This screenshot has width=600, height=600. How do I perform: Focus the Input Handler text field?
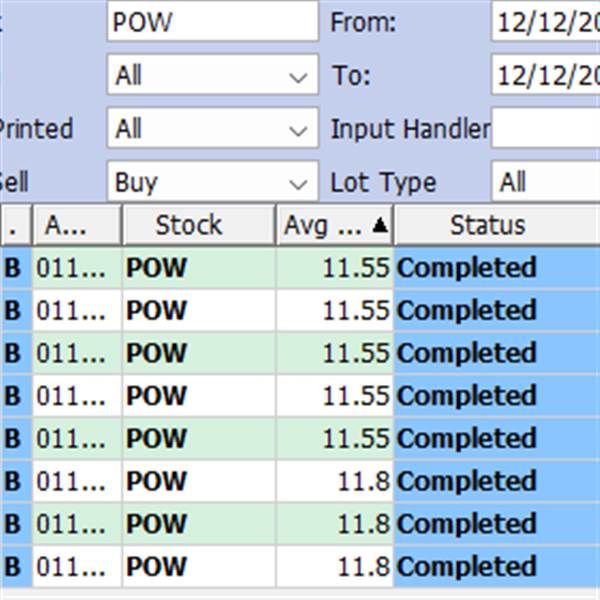pyautogui.click(x=545, y=130)
